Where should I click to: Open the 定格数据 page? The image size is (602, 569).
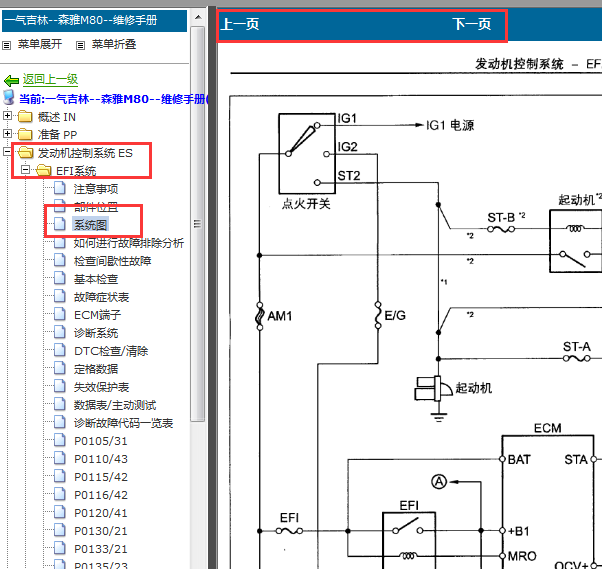click(96, 369)
